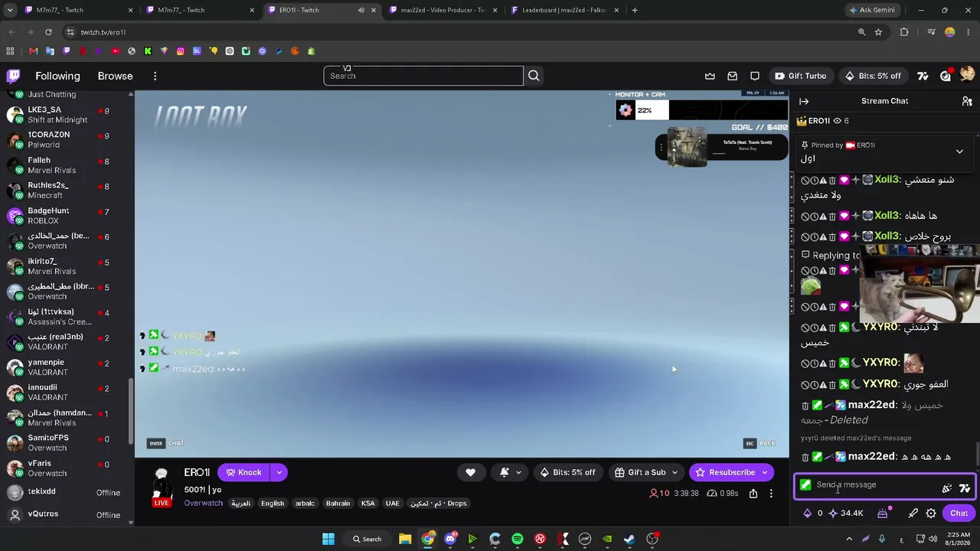Image resolution: width=980 pixels, height=551 pixels.
Task: Go to the Browse page
Action: pyautogui.click(x=115, y=76)
